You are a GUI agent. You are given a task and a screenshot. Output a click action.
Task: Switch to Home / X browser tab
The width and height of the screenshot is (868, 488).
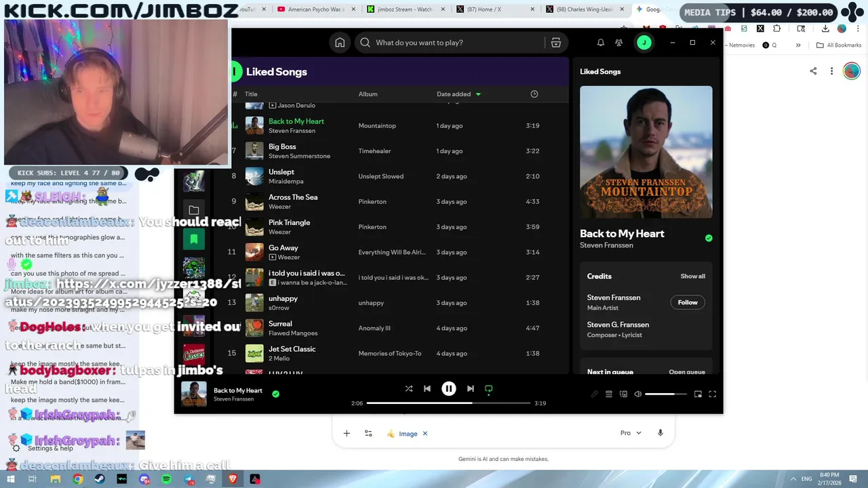(494, 9)
